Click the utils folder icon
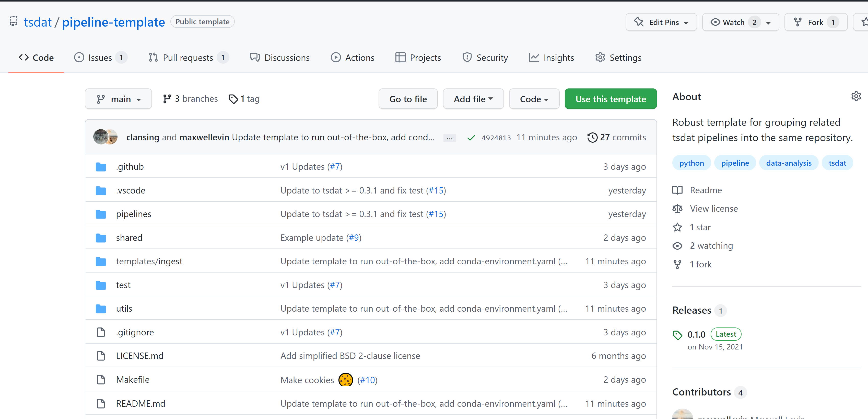 click(101, 309)
